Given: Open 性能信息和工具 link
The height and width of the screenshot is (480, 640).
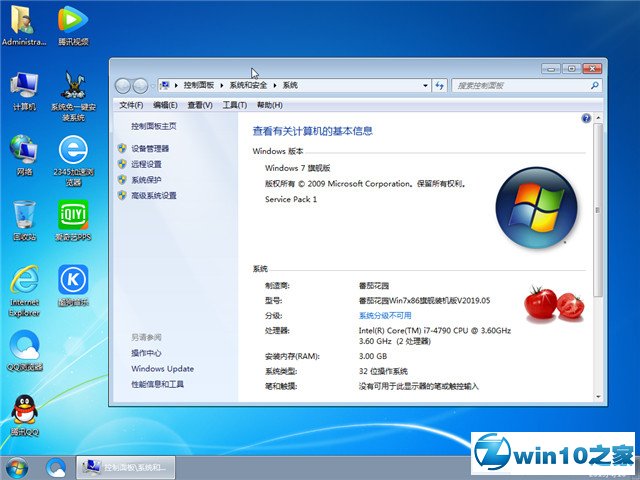Looking at the screenshot, I should 158,384.
